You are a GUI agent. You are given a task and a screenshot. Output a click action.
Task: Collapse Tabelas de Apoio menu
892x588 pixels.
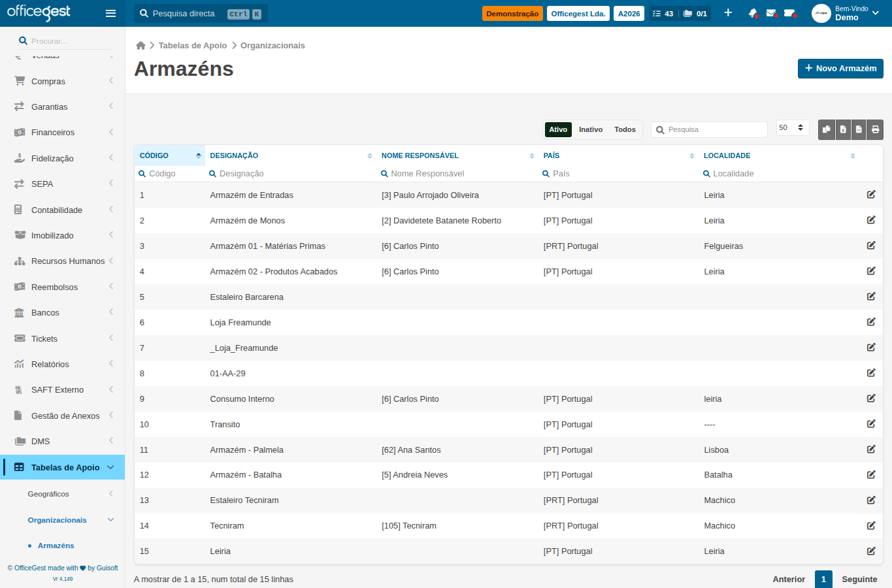tap(63, 467)
